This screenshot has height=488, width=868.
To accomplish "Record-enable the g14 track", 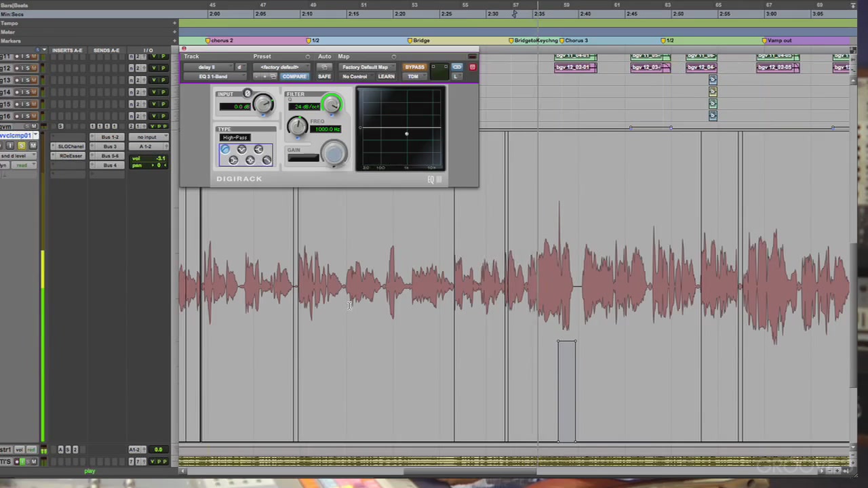I will point(17,92).
